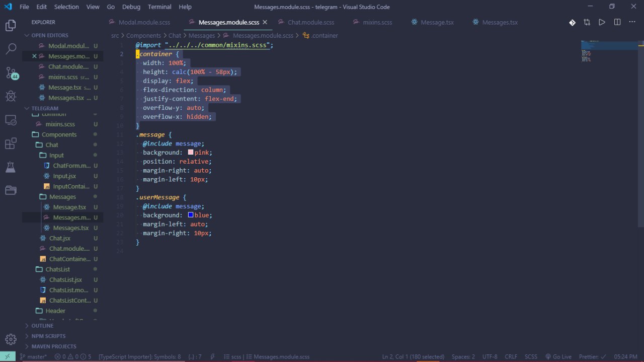Open the Search view in activity bar
This screenshot has height=362, width=644.
pyautogui.click(x=11, y=49)
